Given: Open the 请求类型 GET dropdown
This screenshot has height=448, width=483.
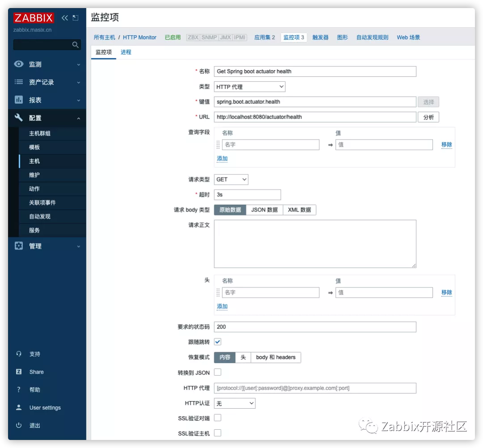Looking at the screenshot, I should [x=231, y=179].
